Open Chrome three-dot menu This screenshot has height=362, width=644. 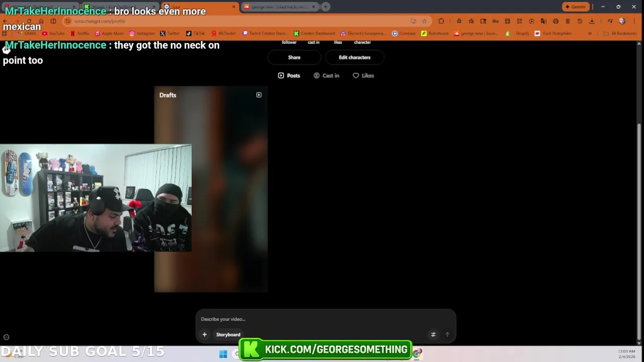634,21
